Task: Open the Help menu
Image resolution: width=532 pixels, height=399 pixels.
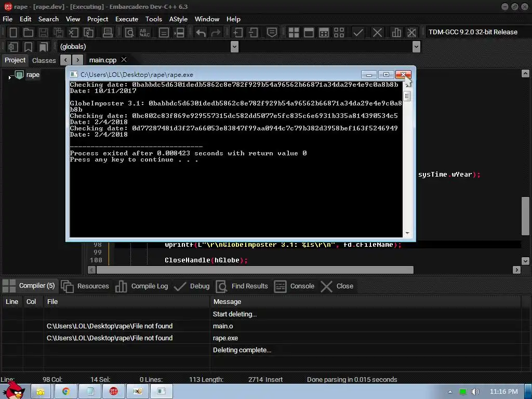Action: [x=233, y=19]
